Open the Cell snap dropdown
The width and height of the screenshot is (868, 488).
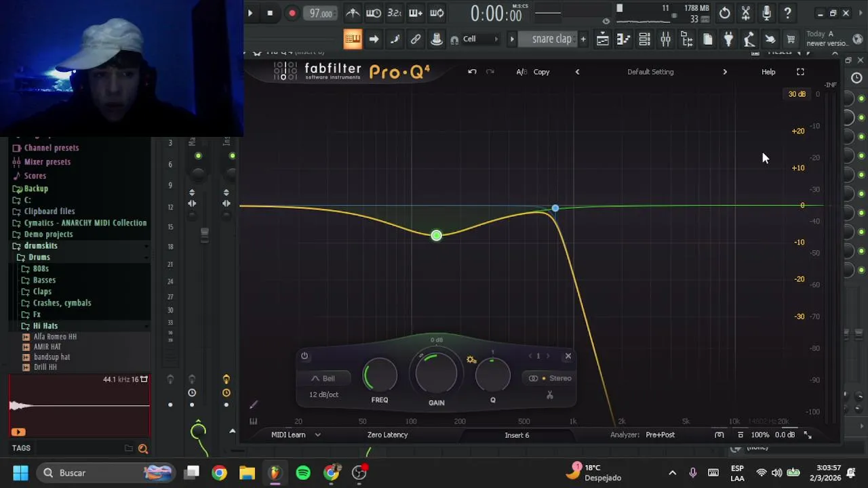click(x=479, y=39)
